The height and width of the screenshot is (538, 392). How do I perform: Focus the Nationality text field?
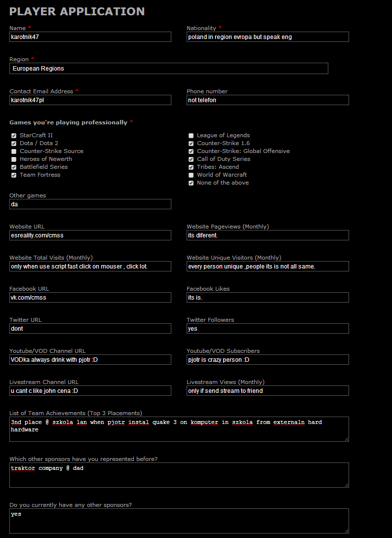267,37
